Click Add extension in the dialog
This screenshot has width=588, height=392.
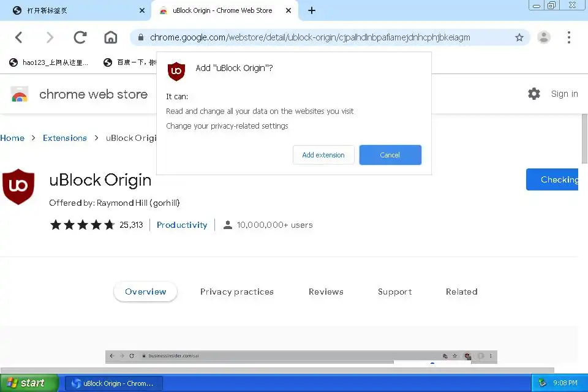point(323,155)
